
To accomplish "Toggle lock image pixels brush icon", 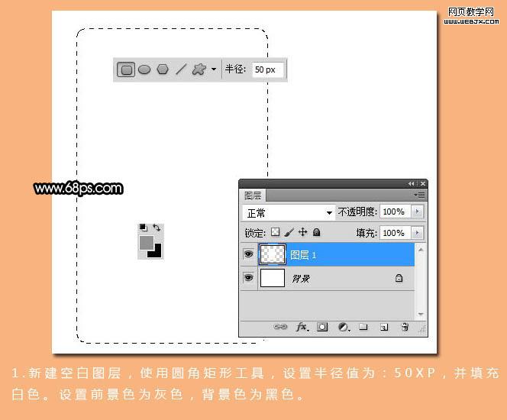I will (x=289, y=232).
